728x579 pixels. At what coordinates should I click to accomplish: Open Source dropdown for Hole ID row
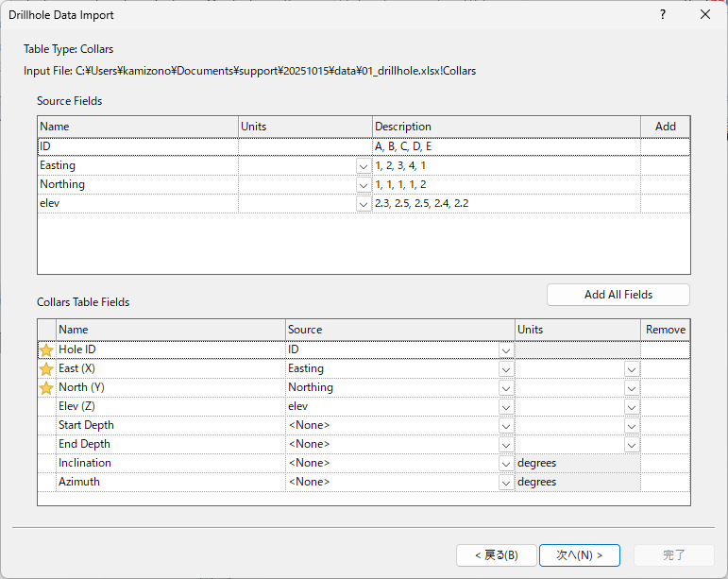[x=506, y=350]
